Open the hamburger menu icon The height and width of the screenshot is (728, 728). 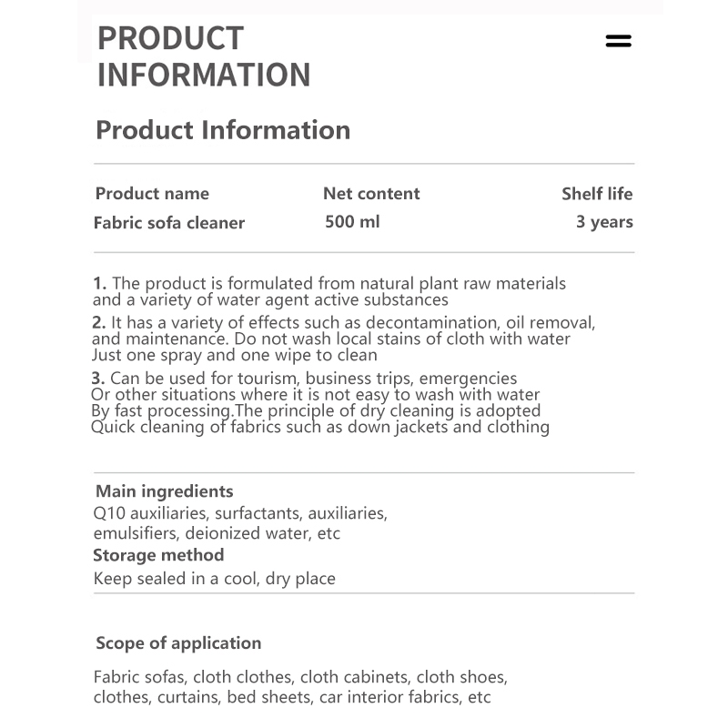pos(618,41)
